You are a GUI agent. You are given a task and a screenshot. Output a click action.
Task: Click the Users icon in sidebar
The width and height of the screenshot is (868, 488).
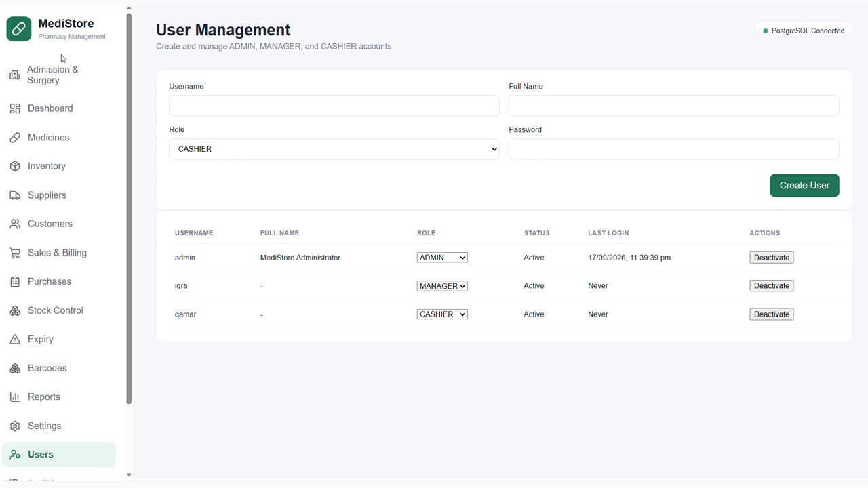[x=15, y=455]
